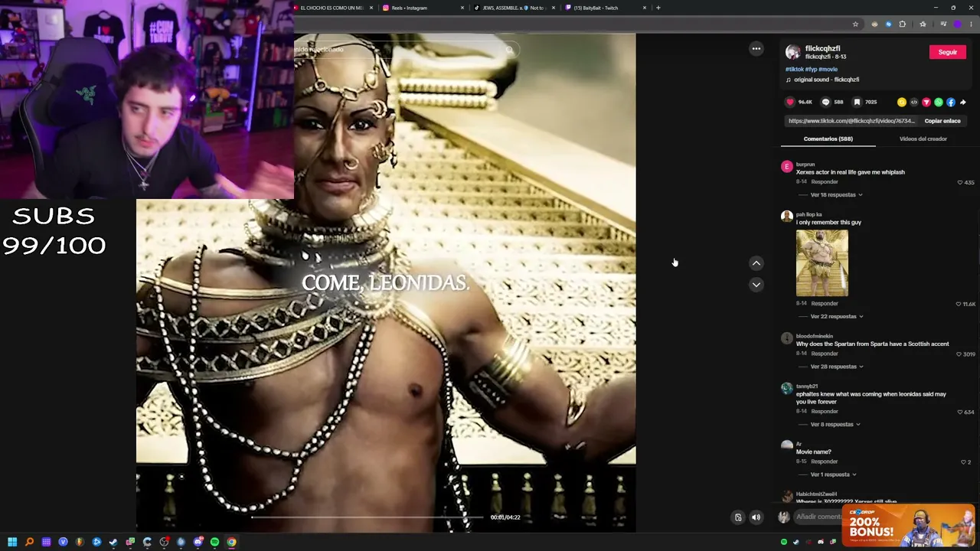Expand 'Ver 18 respuestas' replies
The height and width of the screenshot is (551, 980).
pyautogui.click(x=836, y=195)
